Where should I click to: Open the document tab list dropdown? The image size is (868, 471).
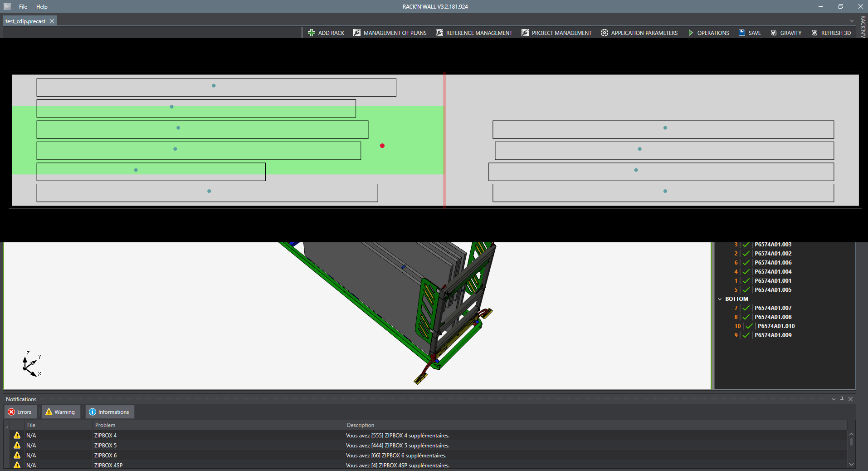[x=852, y=21]
